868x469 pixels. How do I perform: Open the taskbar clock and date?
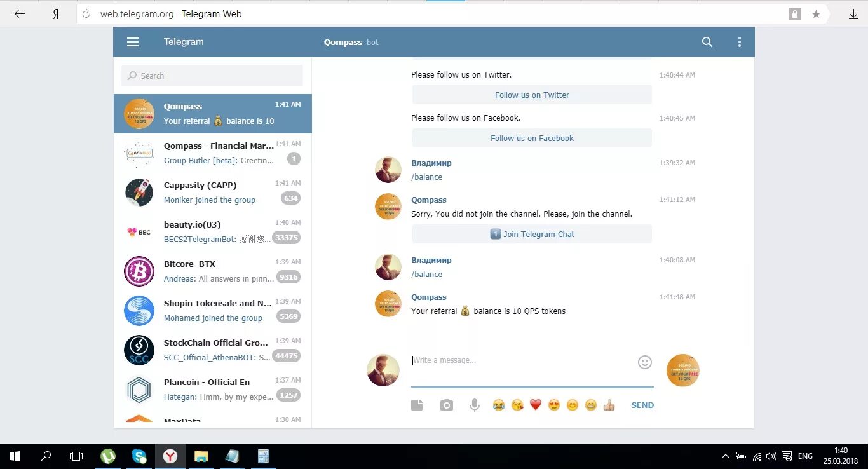[841, 456]
